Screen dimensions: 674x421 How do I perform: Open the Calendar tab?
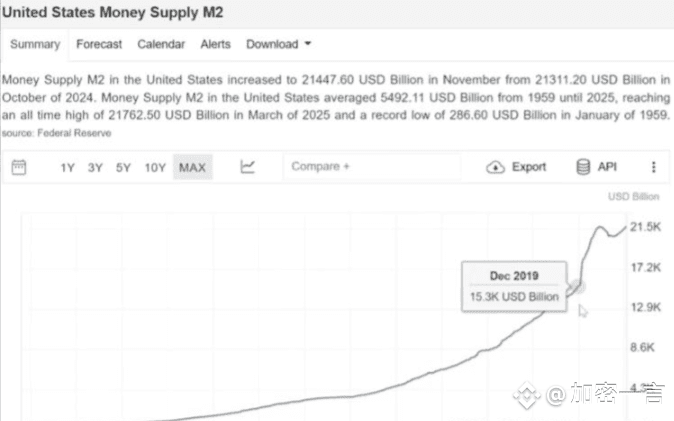click(x=161, y=44)
